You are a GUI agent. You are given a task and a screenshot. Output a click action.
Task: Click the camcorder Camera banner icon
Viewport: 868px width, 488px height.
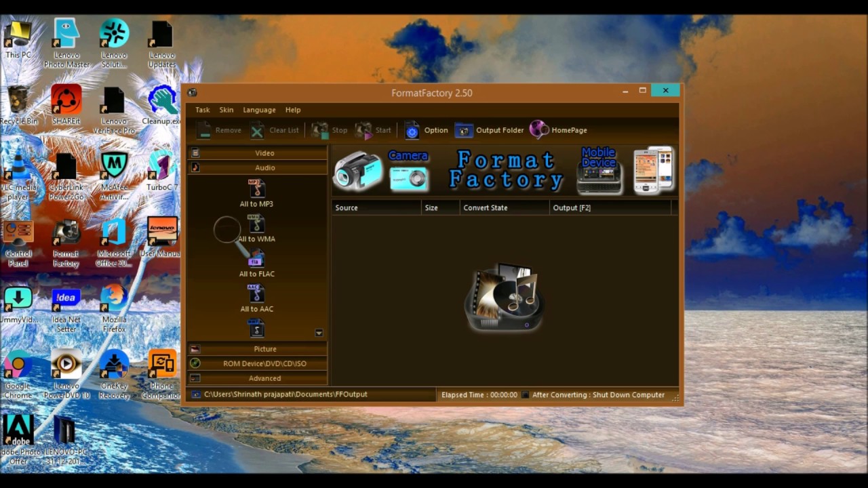(357, 170)
